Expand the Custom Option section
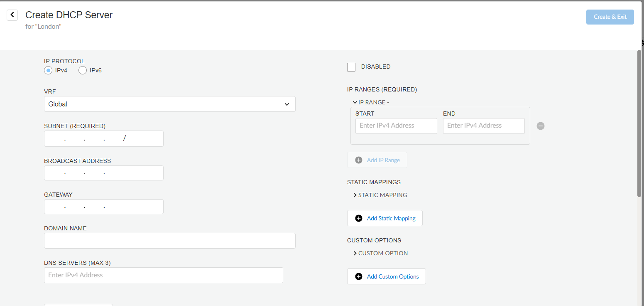Viewport: 644px width, 306px height. pos(355,253)
